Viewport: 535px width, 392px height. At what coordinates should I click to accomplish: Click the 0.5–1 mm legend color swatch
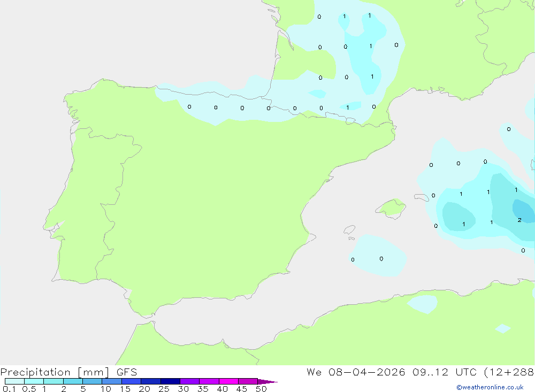point(34,381)
